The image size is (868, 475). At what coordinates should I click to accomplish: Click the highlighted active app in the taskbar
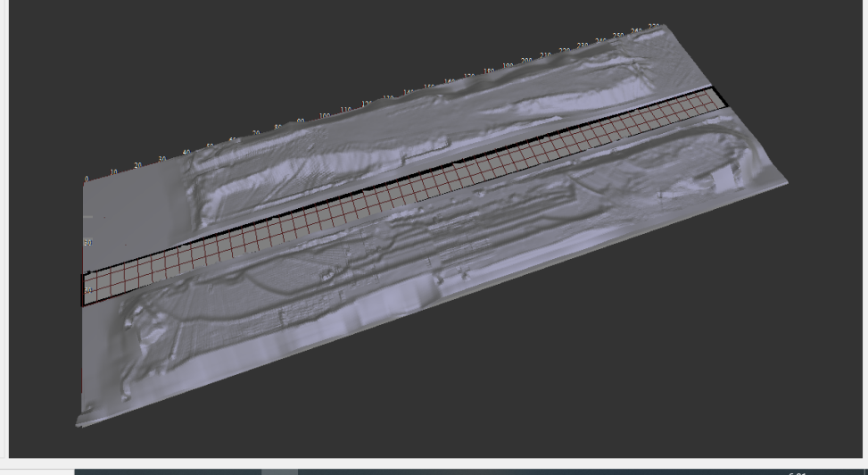(x=279, y=471)
